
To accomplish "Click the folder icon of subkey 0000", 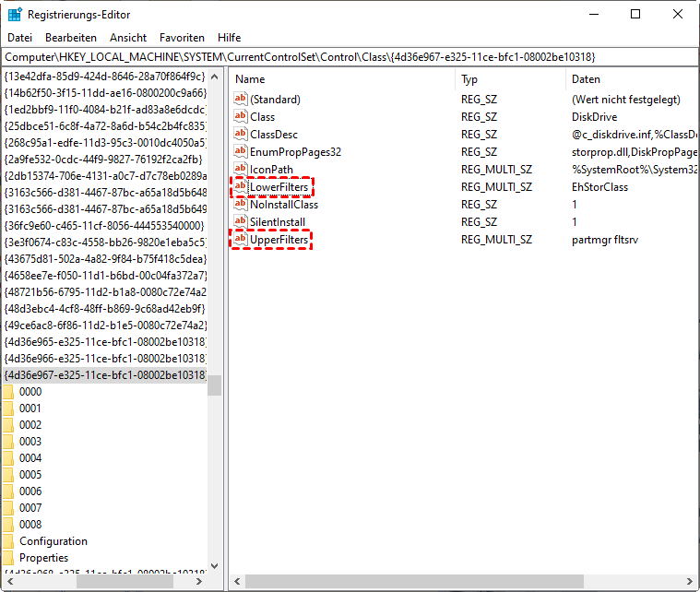I will pyautogui.click(x=8, y=392).
